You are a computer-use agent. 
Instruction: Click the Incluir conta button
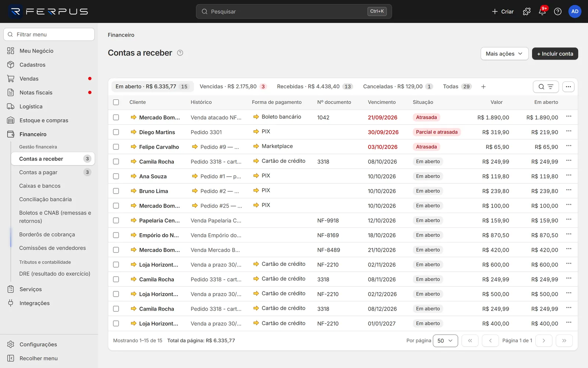555,54
